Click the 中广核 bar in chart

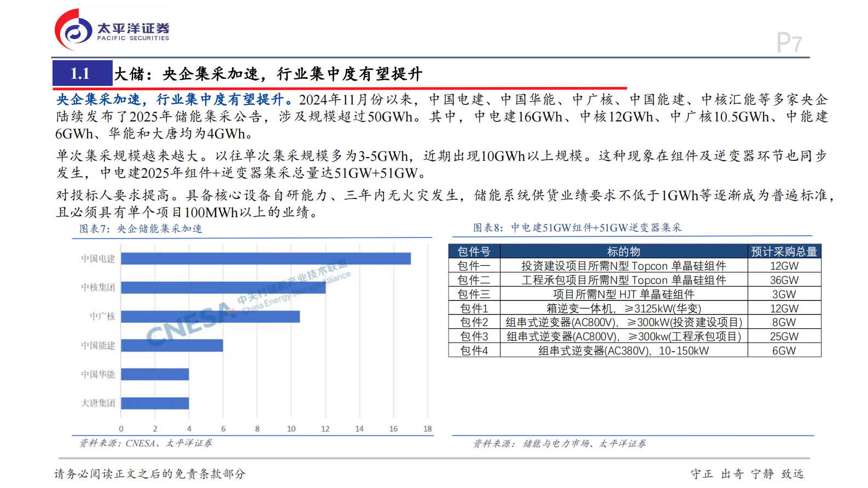coord(211,316)
